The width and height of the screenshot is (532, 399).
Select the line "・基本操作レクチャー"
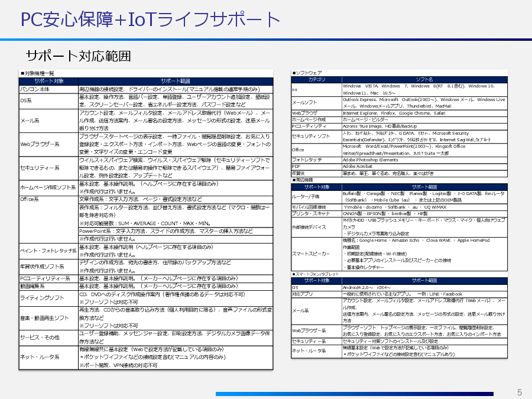point(364,267)
